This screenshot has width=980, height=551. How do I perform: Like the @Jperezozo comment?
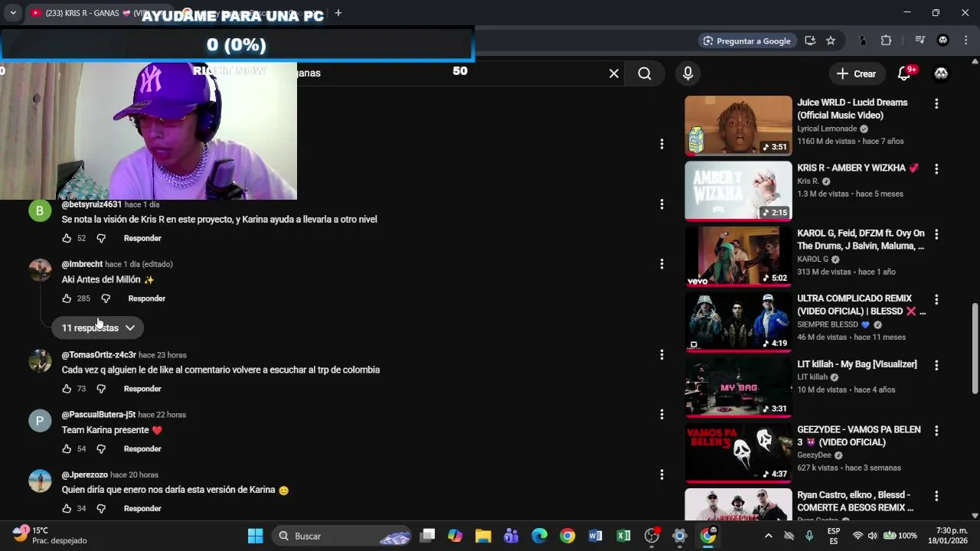coord(67,508)
